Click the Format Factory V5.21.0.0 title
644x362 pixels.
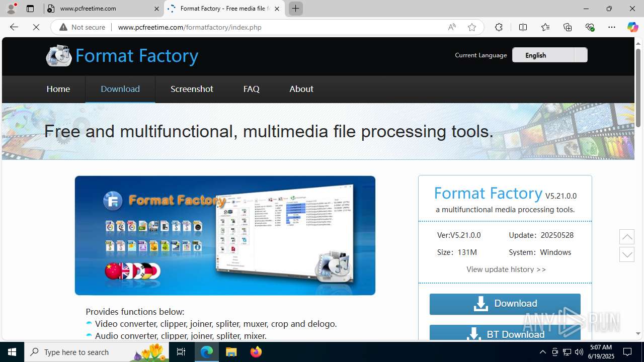coord(505,194)
